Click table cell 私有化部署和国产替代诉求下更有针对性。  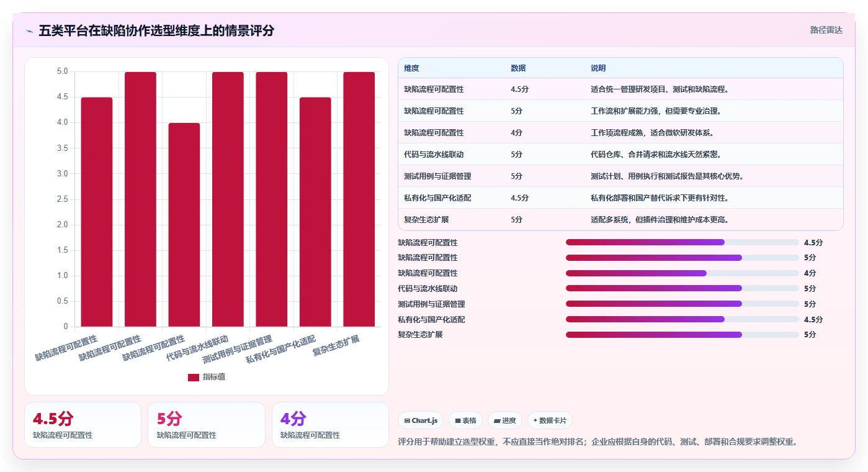click(660, 198)
